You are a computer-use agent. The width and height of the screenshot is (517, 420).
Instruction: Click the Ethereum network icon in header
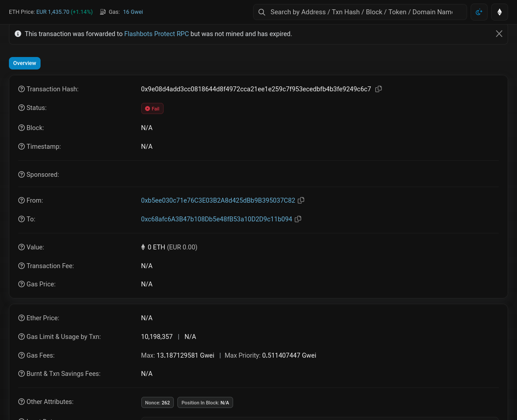point(499,12)
